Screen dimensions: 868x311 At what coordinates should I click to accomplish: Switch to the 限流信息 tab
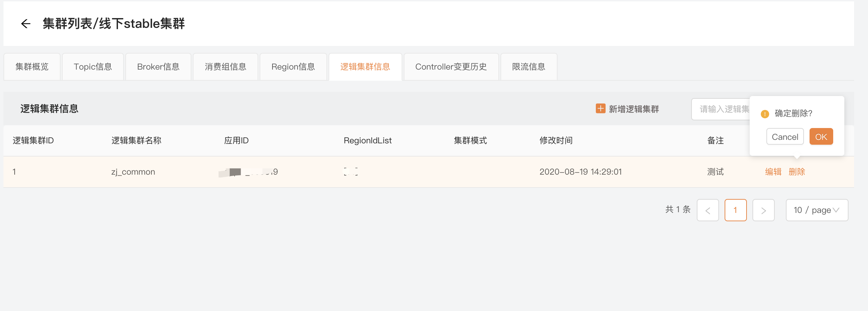point(529,67)
